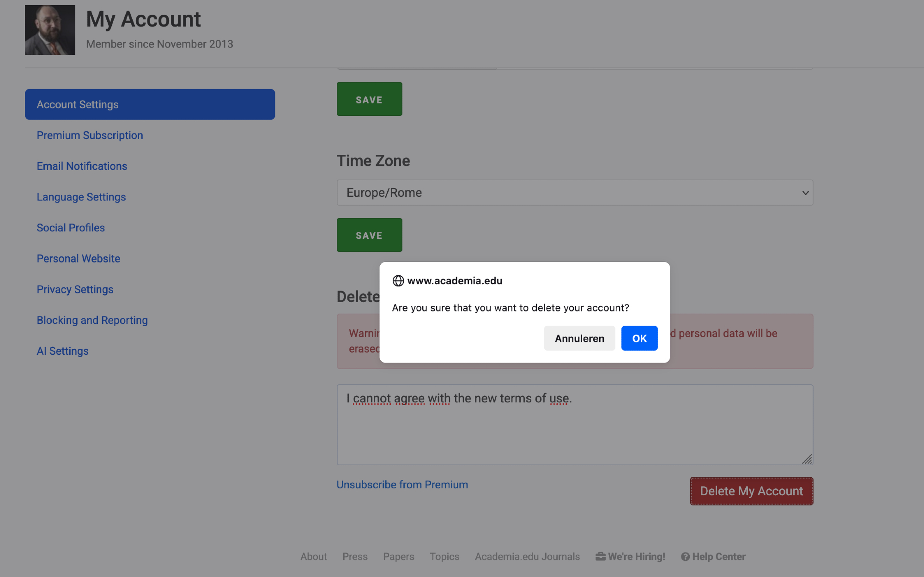Open Email Notifications section

click(x=82, y=166)
